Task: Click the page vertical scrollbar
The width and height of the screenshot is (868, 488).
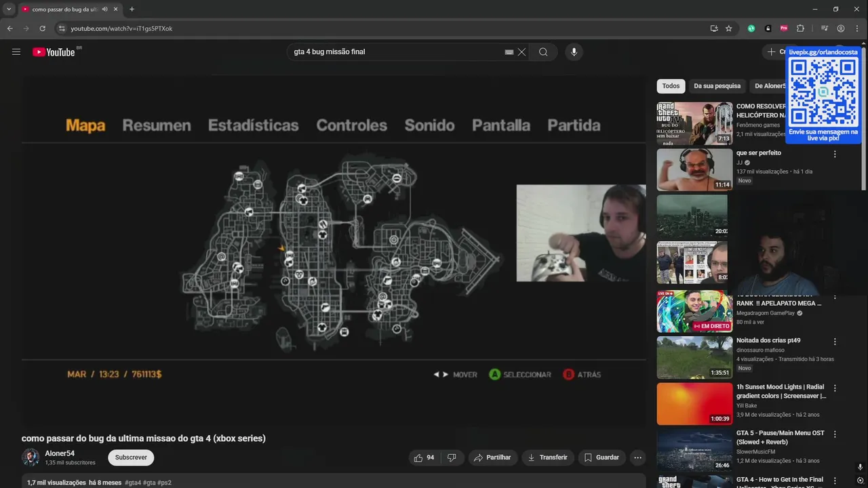Action: 863,119
